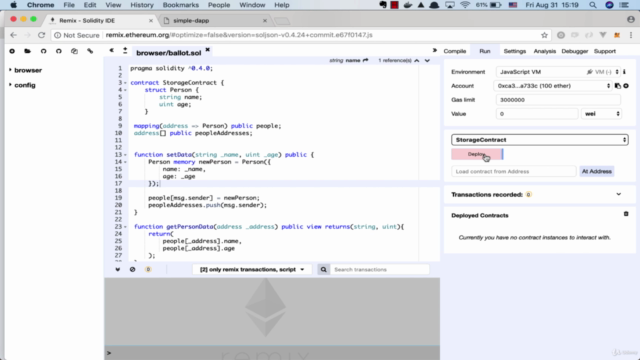The height and width of the screenshot is (360, 640).
Task: Expand the Transactions recorded section
Action: coord(618,195)
